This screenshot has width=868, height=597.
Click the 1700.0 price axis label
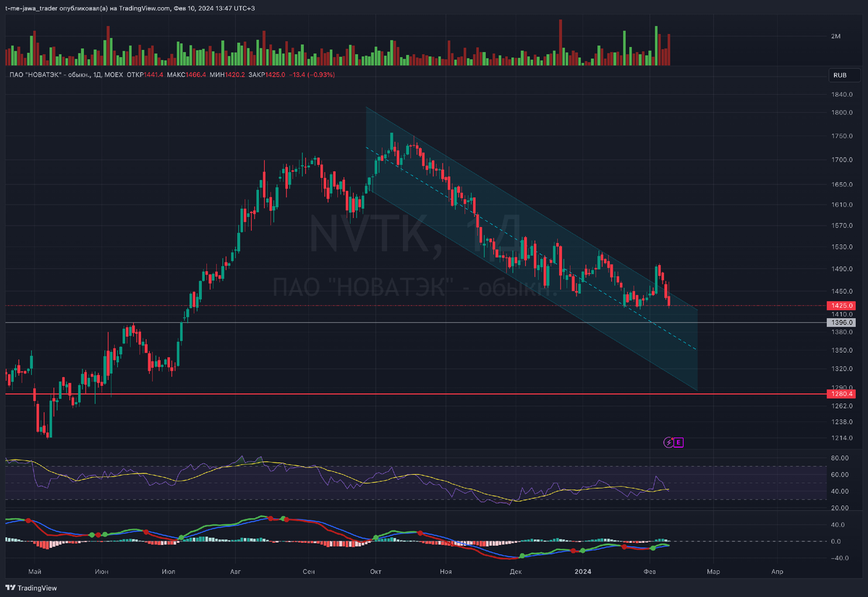point(843,160)
